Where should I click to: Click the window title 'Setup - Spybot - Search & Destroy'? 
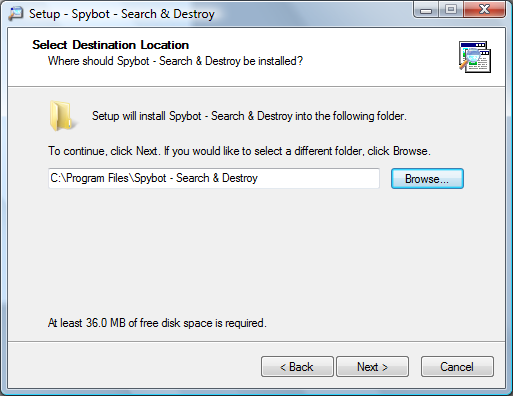coord(122,14)
